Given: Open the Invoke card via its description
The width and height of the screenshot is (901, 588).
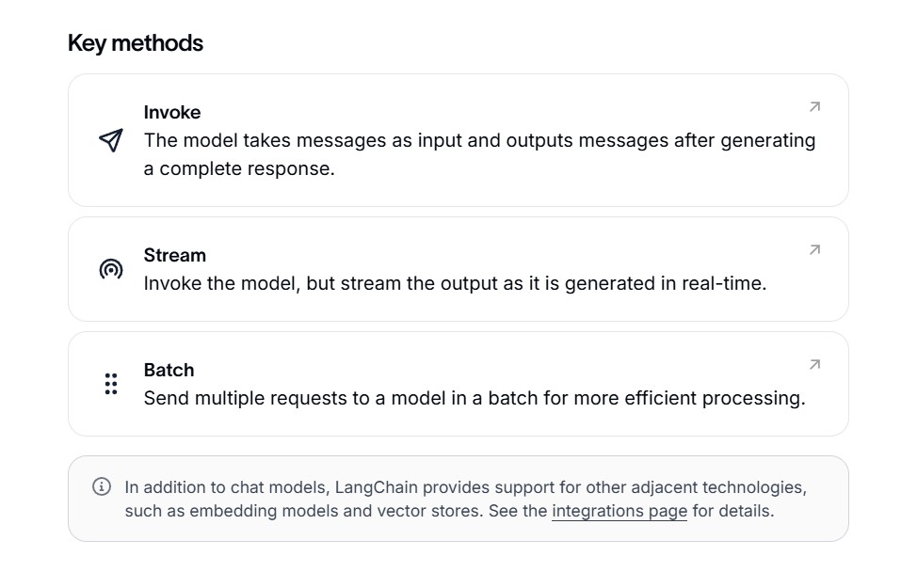Looking at the screenshot, I should coord(480,154).
